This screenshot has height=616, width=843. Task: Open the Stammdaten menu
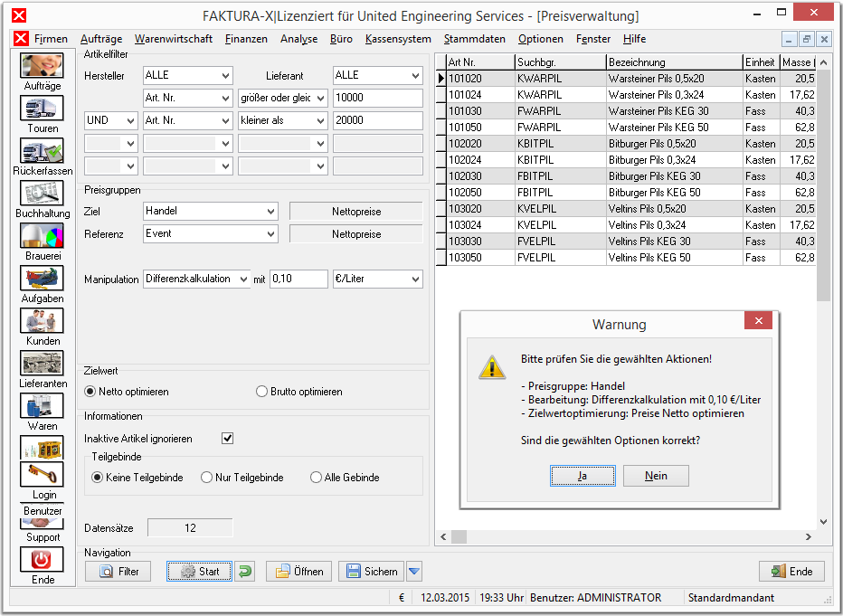click(x=474, y=39)
